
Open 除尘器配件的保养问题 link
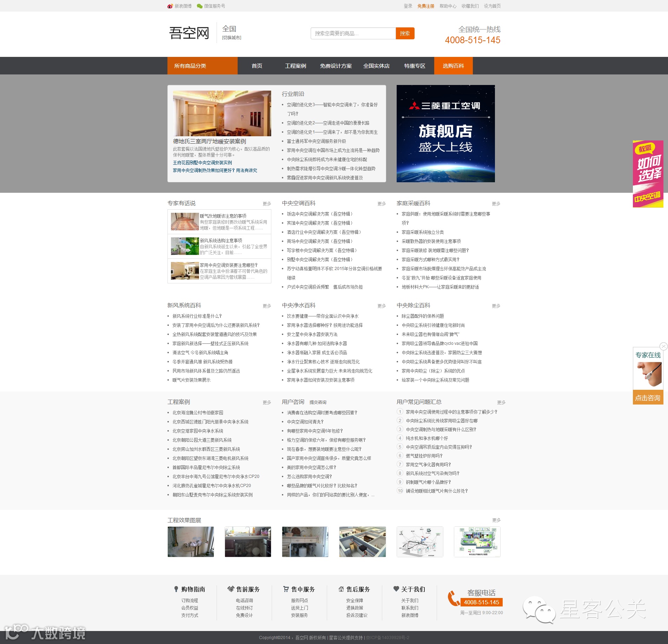click(423, 316)
